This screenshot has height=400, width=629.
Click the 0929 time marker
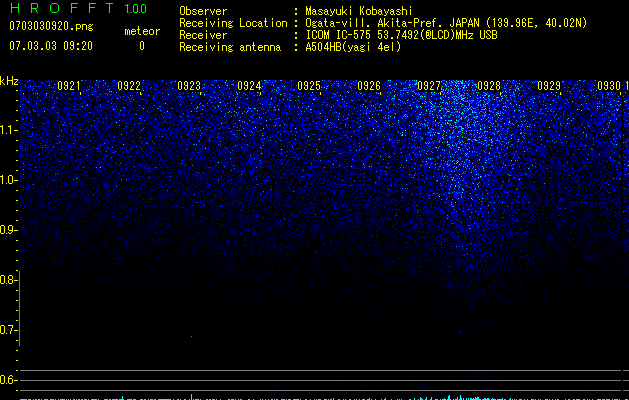click(549, 86)
